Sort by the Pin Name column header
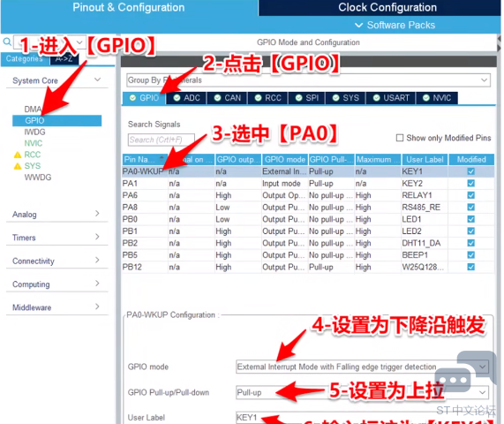Viewport: 504px width, 424px height. pos(145,160)
